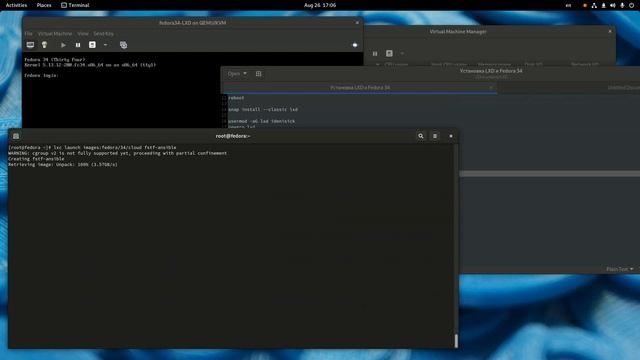Open the Places menu
Image resolution: width=640 pixels, height=360 pixels.
[44, 5]
